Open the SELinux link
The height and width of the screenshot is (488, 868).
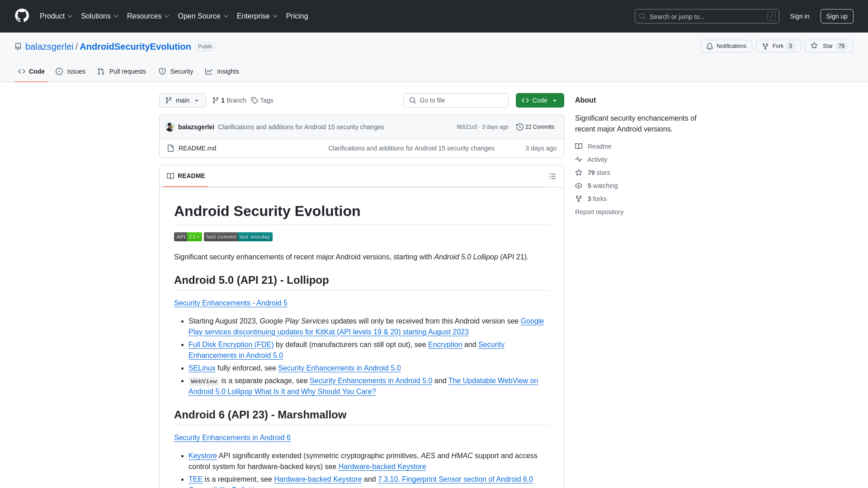202,368
